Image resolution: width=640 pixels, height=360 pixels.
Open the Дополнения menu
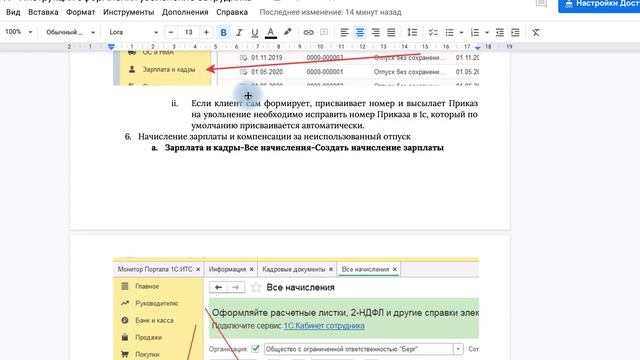tap(185, 12)
